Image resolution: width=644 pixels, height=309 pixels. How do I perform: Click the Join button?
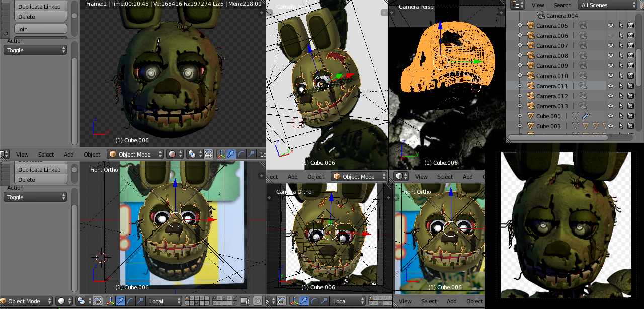[41, 29]
